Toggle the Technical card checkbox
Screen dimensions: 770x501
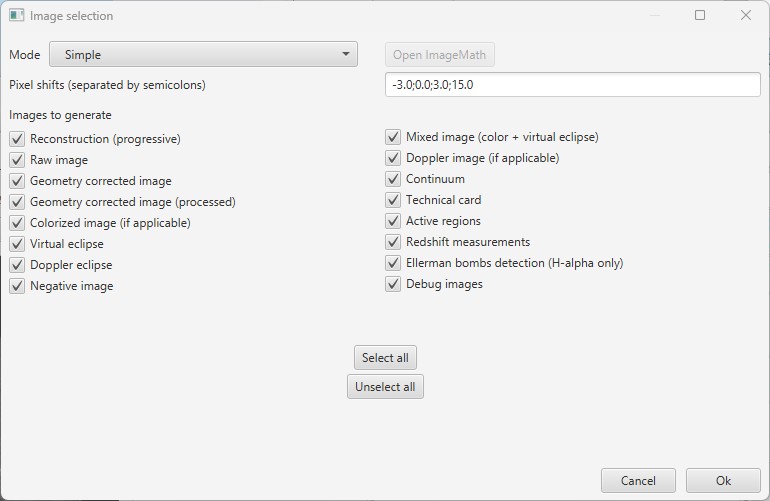[393, 200]
